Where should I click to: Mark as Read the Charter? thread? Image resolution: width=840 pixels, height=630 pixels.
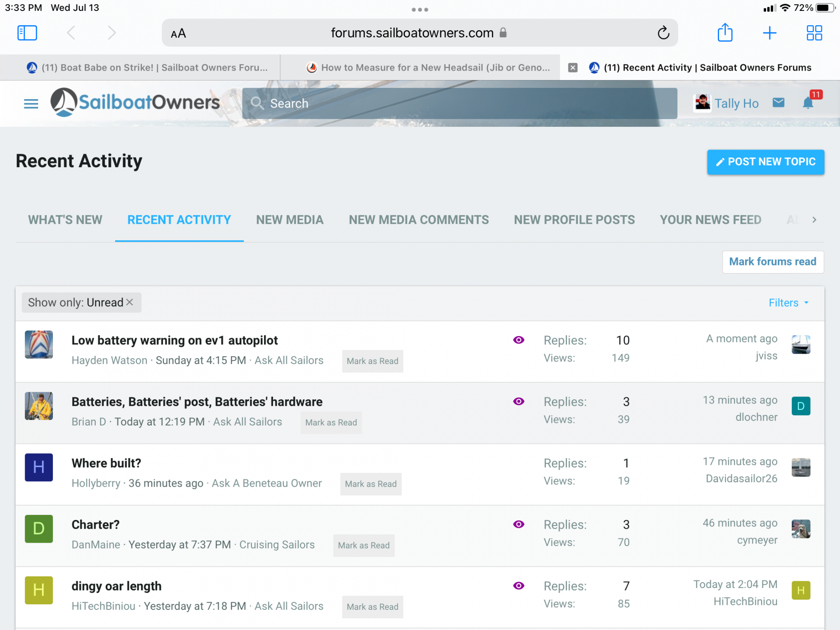coord(364,545)
